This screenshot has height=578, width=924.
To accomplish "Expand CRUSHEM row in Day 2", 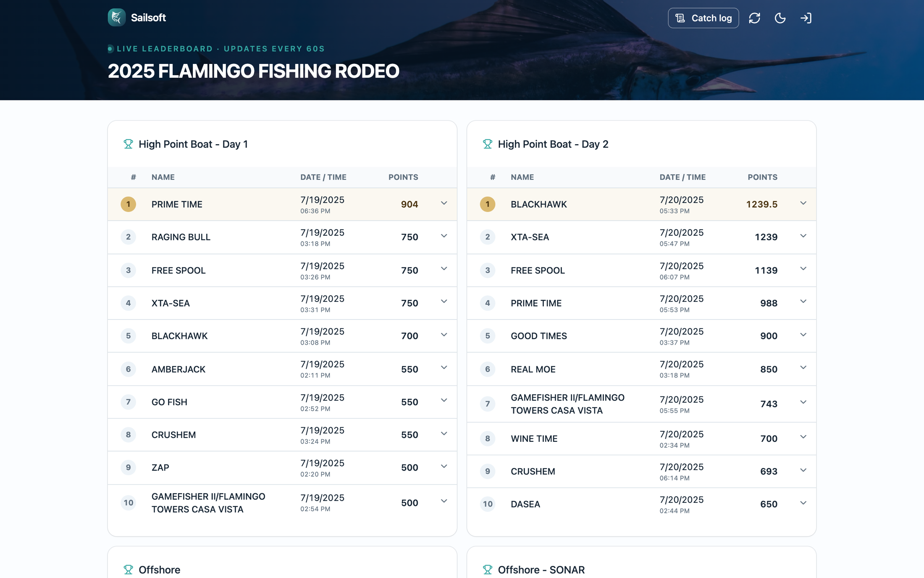I will [x=803, y=470].
